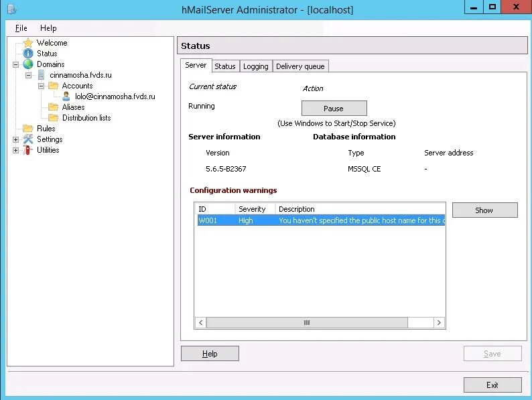Click the horizontal scrollbar thumb in warnings list
The height and width of the screenshot is (400, 532).
[x=307, y=323]
